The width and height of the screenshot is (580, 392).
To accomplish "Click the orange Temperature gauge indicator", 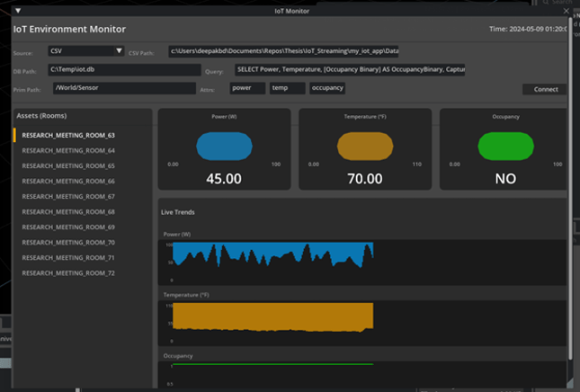I will (x=365, y=146).
